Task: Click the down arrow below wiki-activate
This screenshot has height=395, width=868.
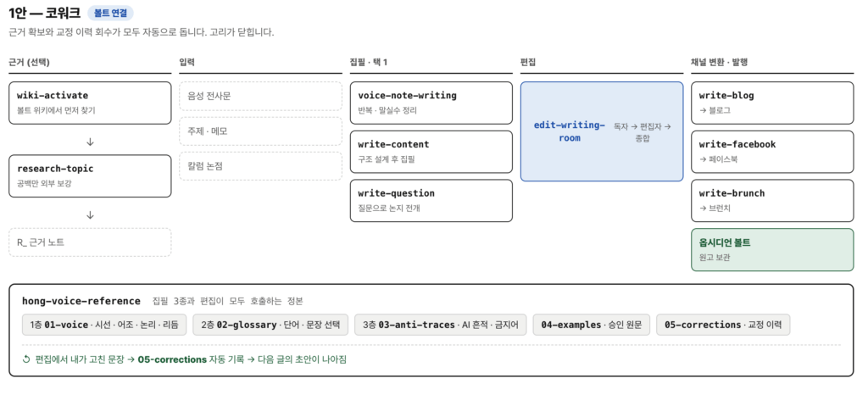Action: tap(90, 142)
